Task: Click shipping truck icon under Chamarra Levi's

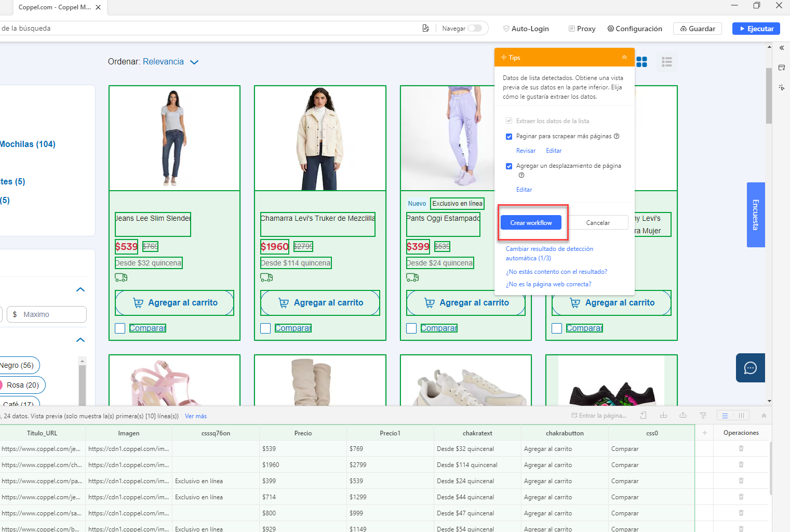Action: click(266, 278)
